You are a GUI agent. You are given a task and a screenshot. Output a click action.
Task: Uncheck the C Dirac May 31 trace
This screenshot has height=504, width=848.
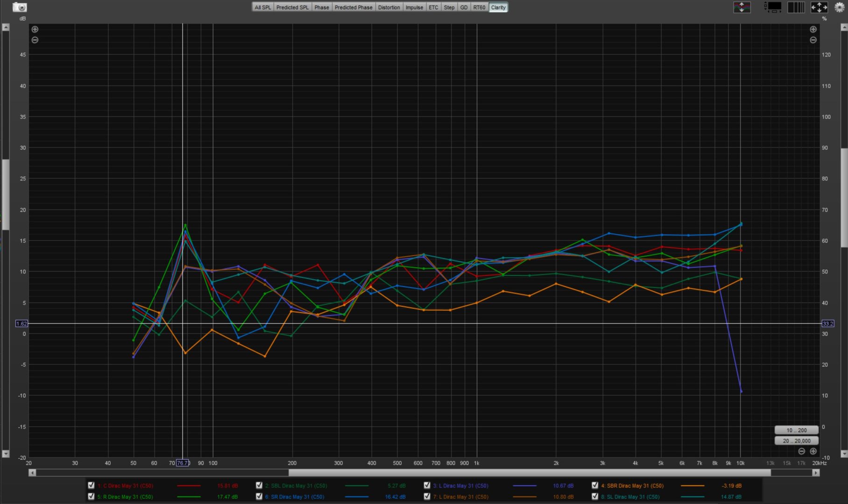(91, 485)
